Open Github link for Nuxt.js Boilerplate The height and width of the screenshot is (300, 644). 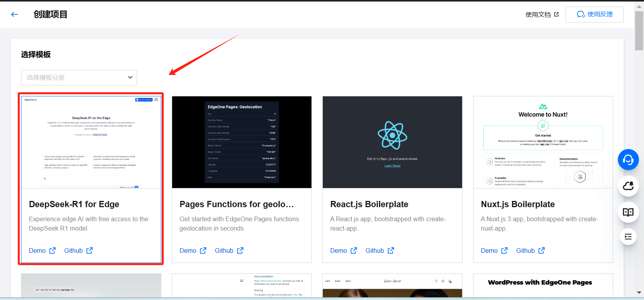pyautogui.click(x=525, y=250)
